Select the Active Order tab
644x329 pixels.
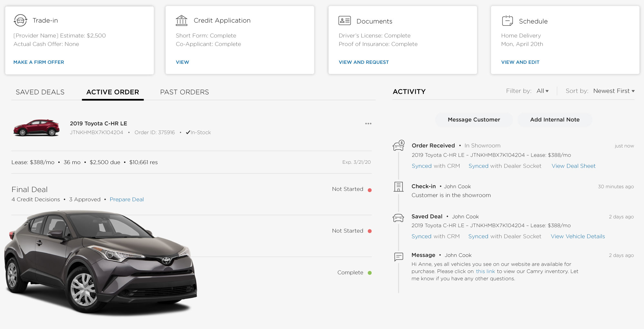[113, 92]
